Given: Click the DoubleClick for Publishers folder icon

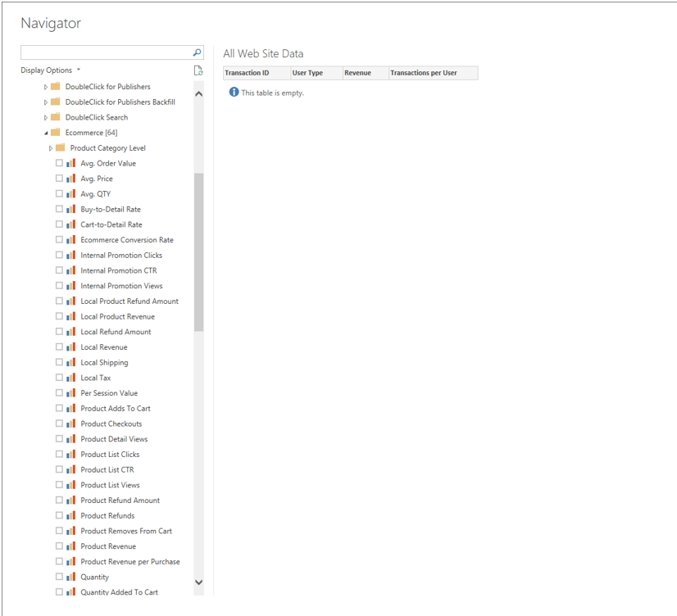Looking at the screenshot, I should tap(55, 86).
